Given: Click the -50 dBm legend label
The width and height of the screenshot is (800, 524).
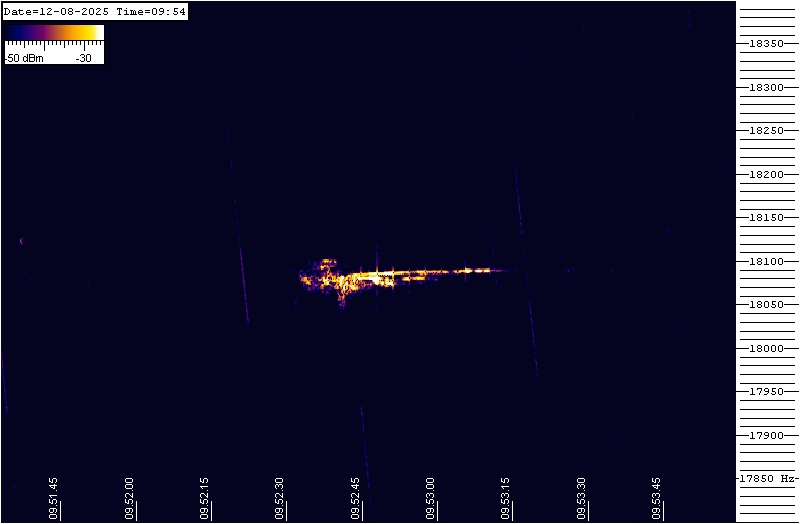Looking at the screenshot, I should click(x=24, y=58).
